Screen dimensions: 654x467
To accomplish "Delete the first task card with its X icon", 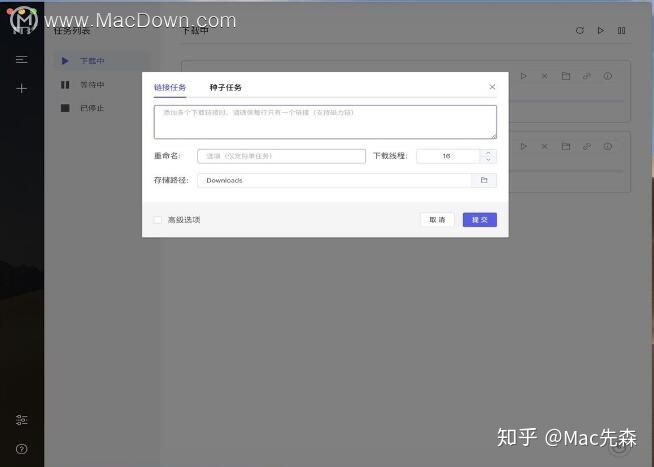I will point(544,76).
